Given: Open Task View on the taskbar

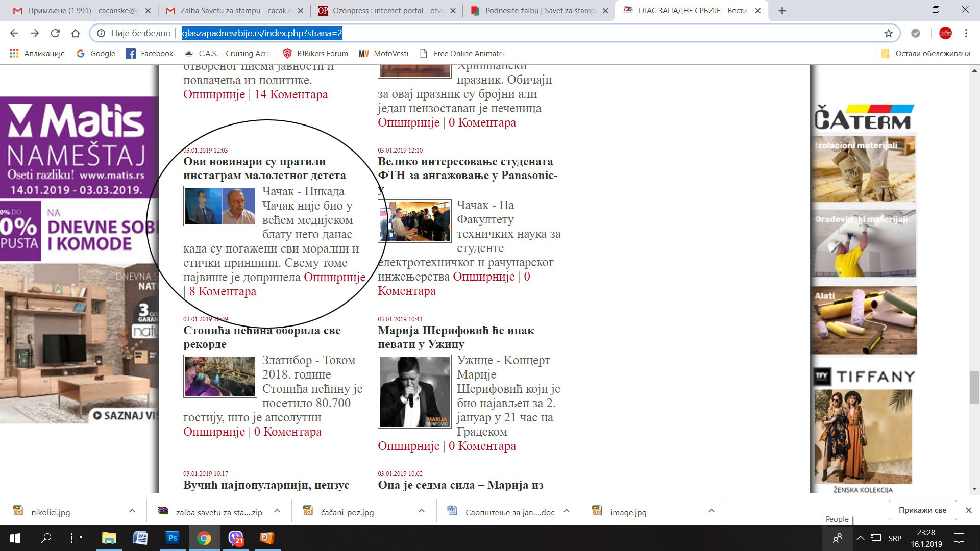Looking at the screenshot, I should [77, 538].
